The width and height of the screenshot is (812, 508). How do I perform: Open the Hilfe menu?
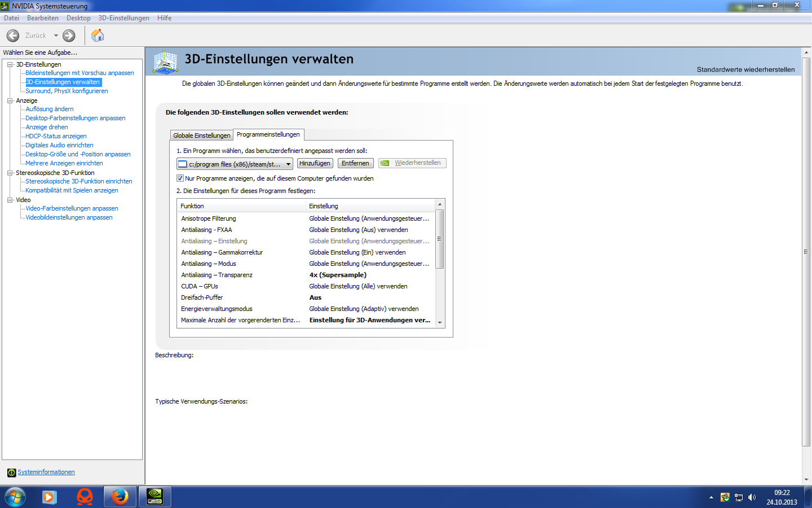pyautogui.click(x=165, y=18)
